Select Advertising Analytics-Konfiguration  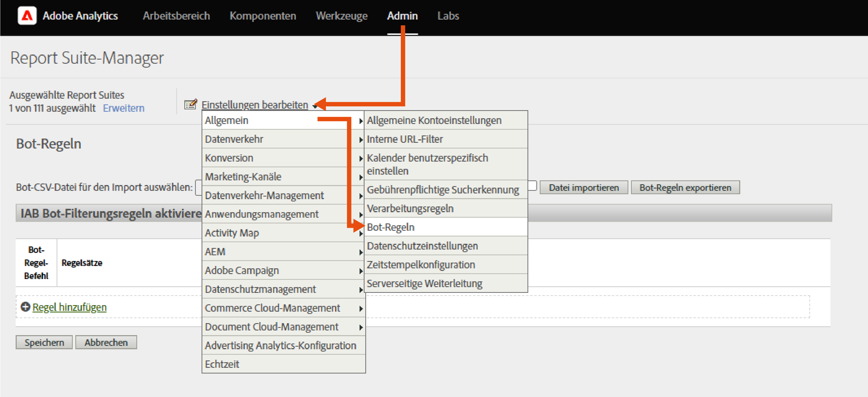pos(283,345)
